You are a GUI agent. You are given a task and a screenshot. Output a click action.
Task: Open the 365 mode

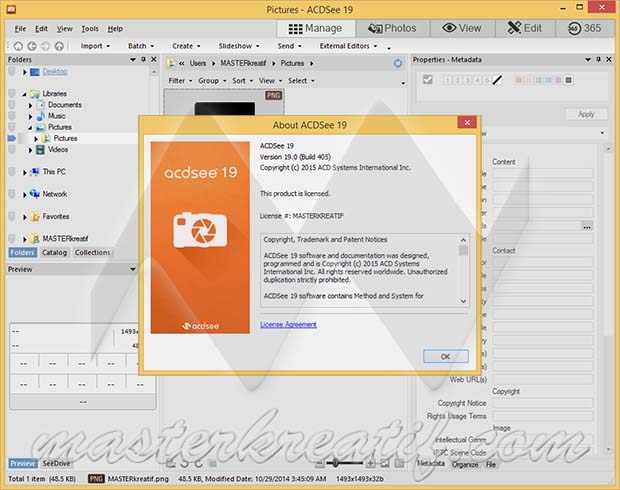(x=584, y=28)
